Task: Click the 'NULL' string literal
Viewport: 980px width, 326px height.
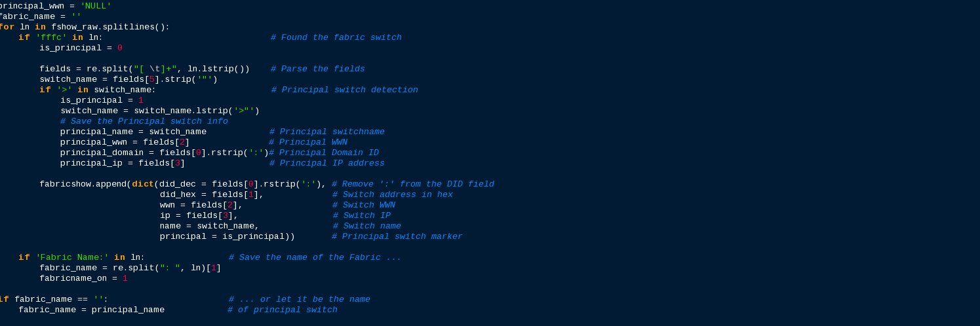Action: (96, 6)
